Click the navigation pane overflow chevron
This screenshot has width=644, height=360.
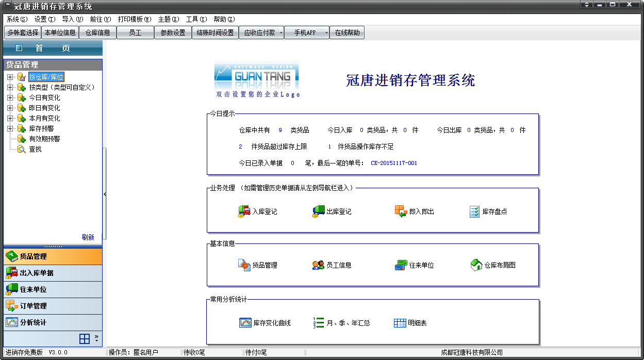(x=96, y=338)
